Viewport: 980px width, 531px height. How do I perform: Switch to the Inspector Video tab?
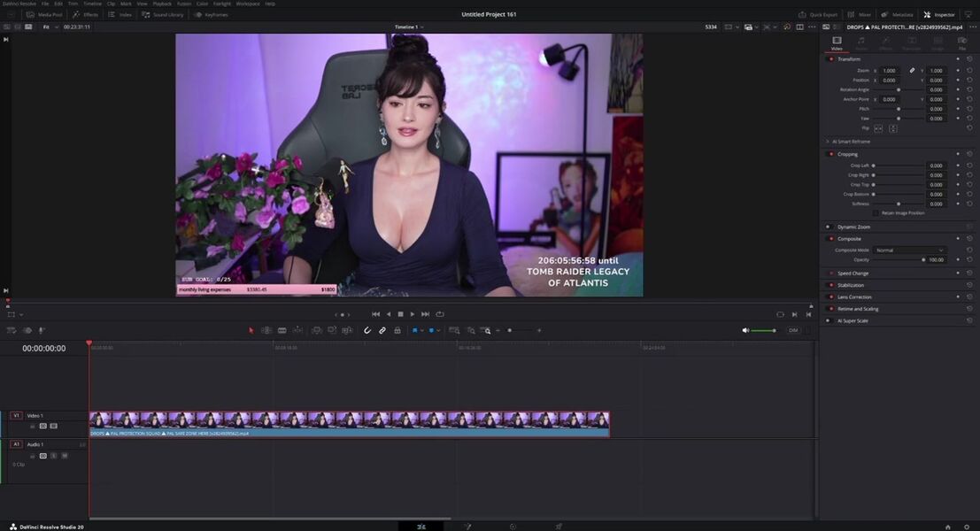click(x=837, y=43)
